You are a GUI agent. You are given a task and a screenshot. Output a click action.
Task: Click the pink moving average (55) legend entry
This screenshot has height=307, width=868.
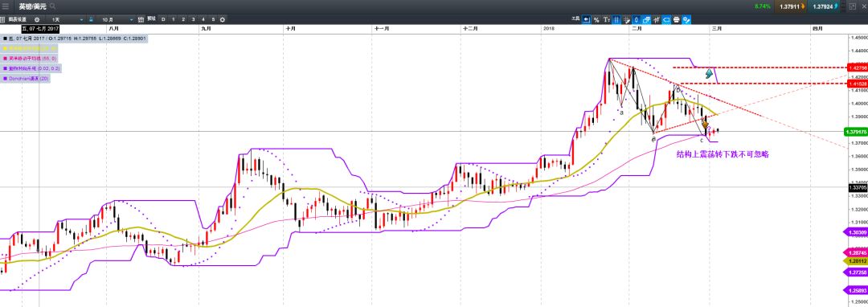(x=30, y=58)
